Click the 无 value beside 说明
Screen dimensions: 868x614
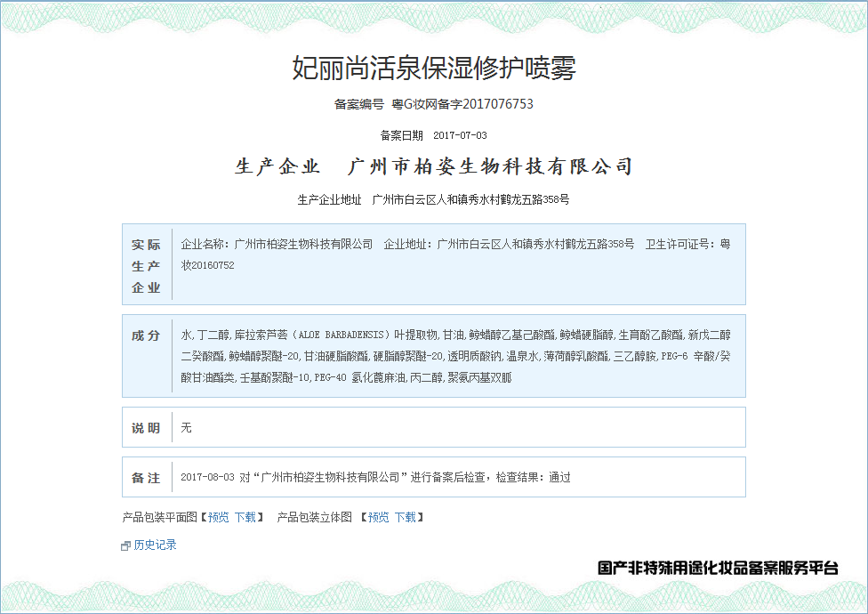pos(186,427)
